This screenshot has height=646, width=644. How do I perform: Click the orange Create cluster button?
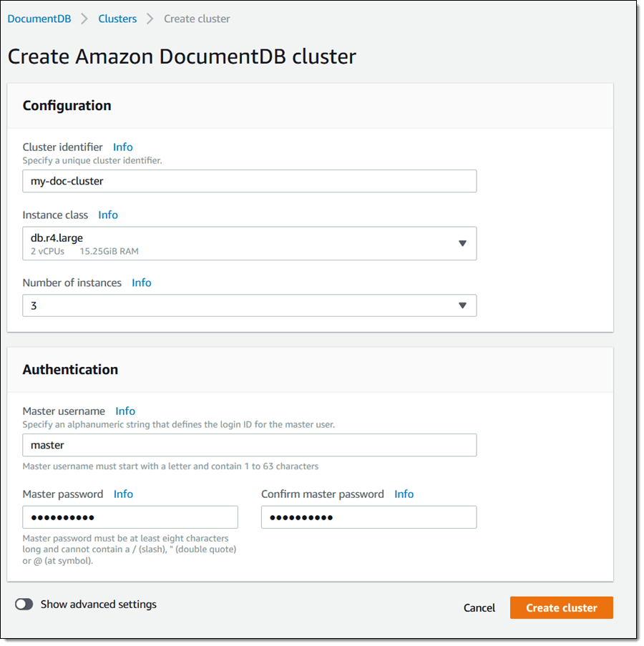click(x=561, y=607)
